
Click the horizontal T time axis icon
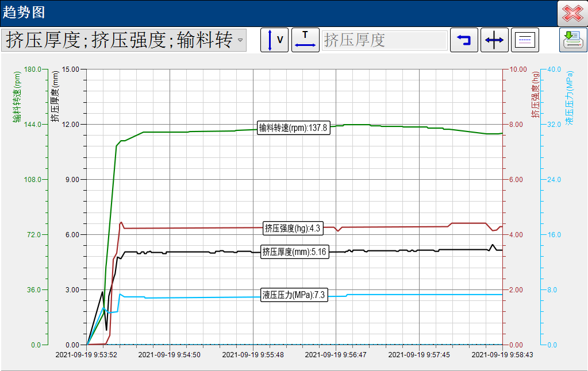(305, 40)
